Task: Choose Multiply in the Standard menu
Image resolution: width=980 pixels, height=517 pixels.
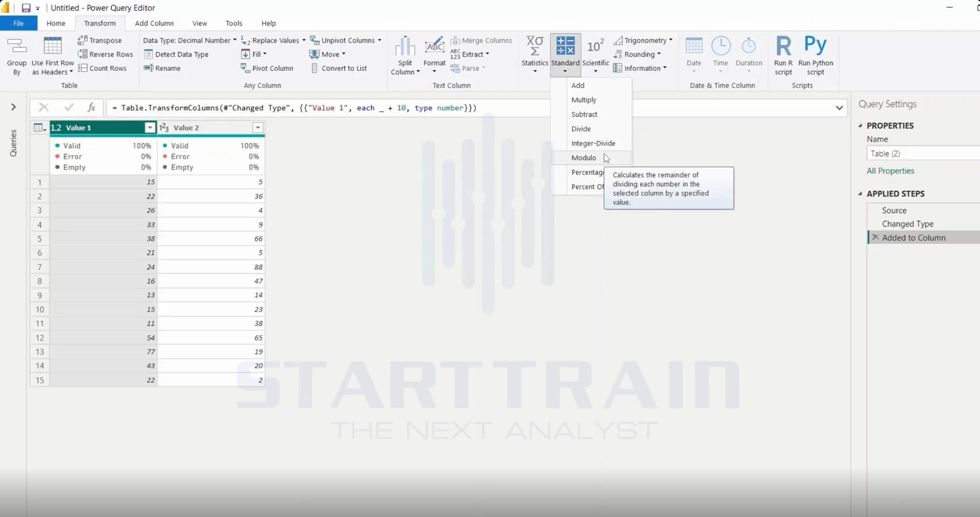Action: pos(591,100)
